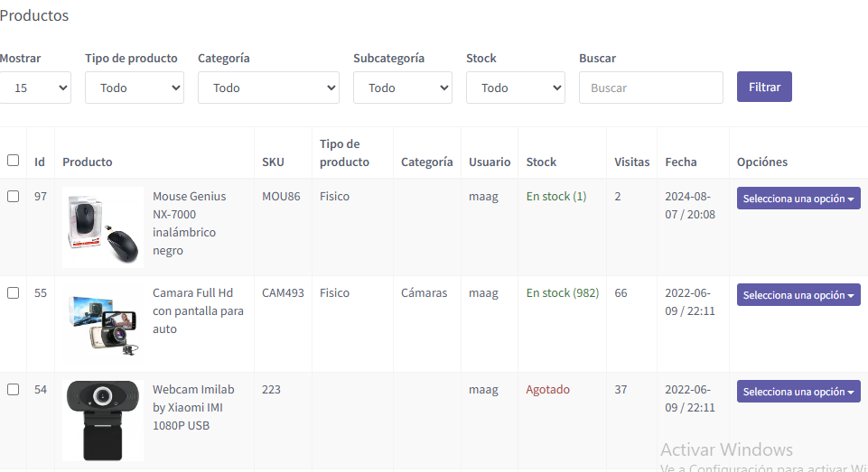Open 'Selecciona una opción' for Mouse Genius
Screen dimensions: 868x472
[x=798, y=199]
